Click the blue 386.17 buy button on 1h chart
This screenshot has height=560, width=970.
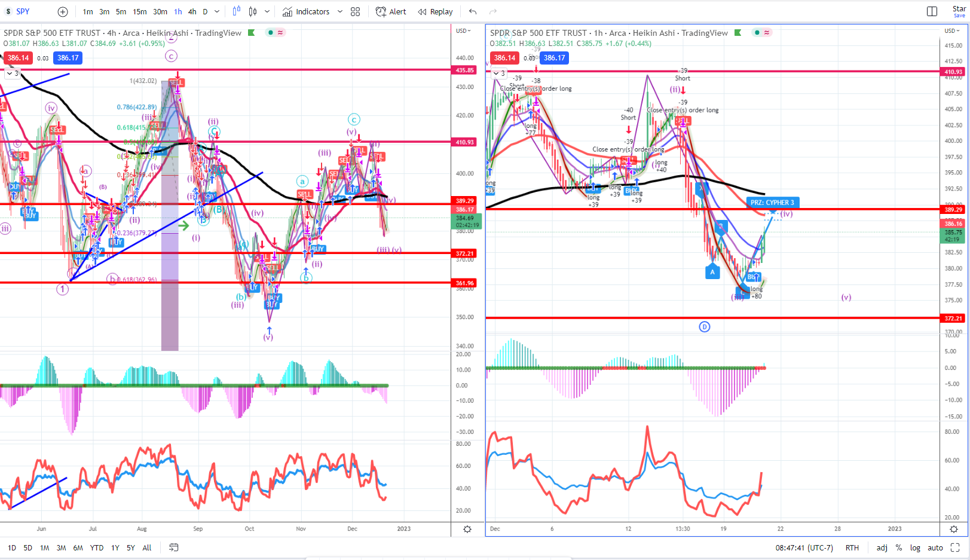554,58
